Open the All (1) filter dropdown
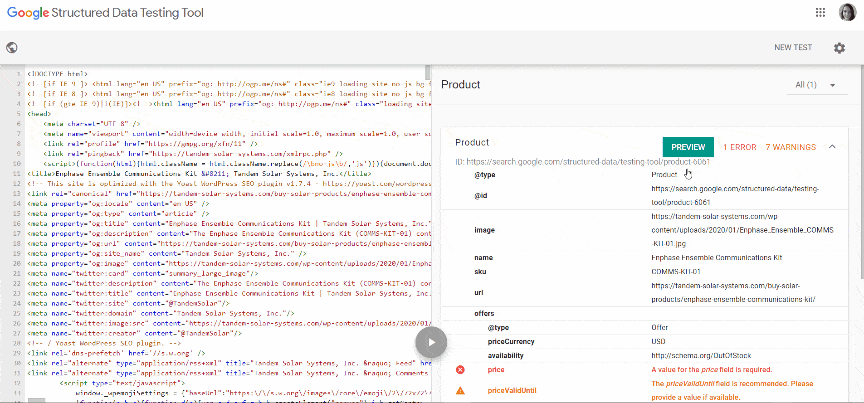This screenshot has width=864, height=403. [x=817, y=85]
